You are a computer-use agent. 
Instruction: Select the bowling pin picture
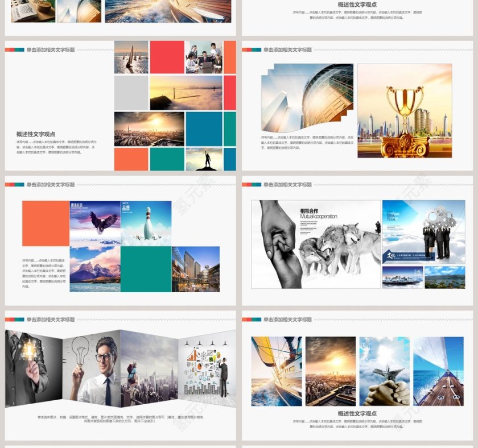(x=146, y=223)
